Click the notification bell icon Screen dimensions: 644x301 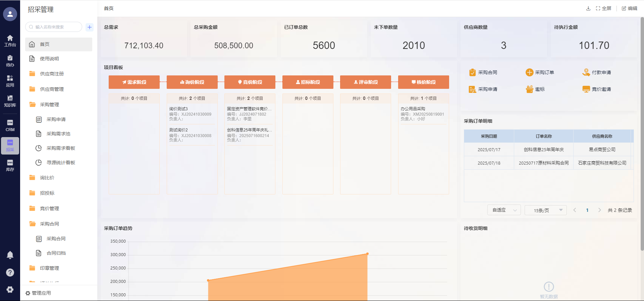coord(10,255)
